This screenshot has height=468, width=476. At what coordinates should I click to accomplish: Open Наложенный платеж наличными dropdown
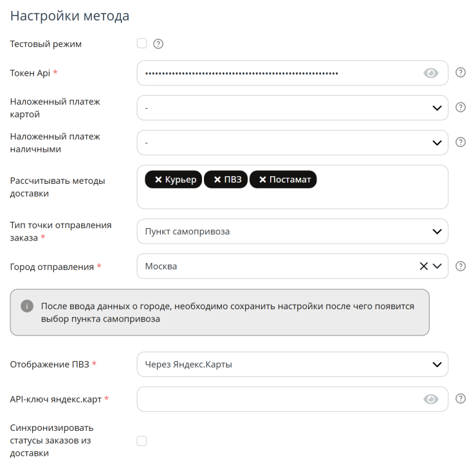point(292,143)
